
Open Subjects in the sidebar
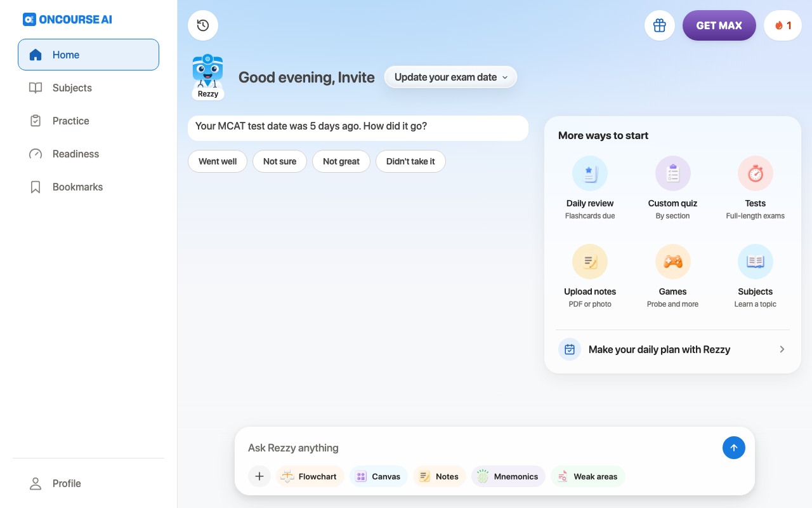click(88, 88)
